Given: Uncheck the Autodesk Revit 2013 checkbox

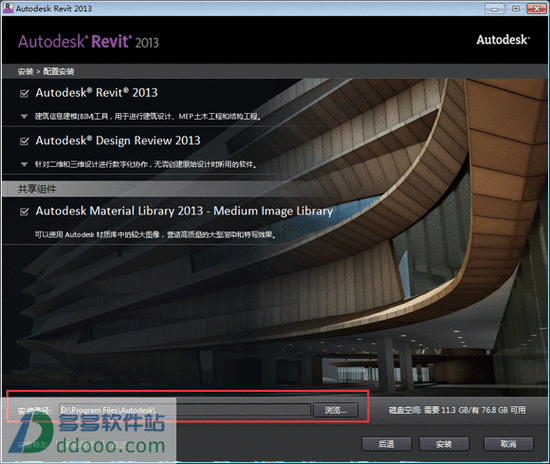Looking at the screenshot, I should click(25, 94).
